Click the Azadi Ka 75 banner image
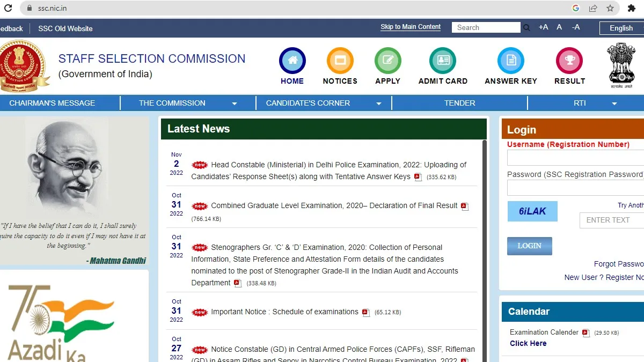 [62, 322]
